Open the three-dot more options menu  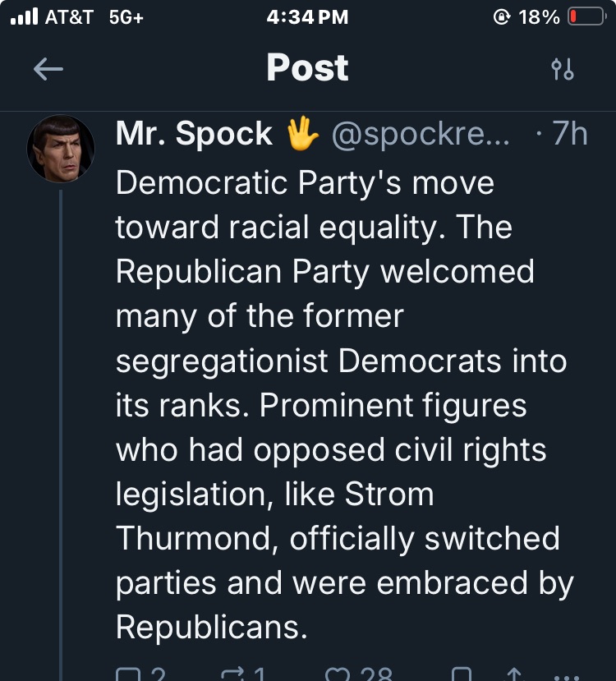click(568, 677)
